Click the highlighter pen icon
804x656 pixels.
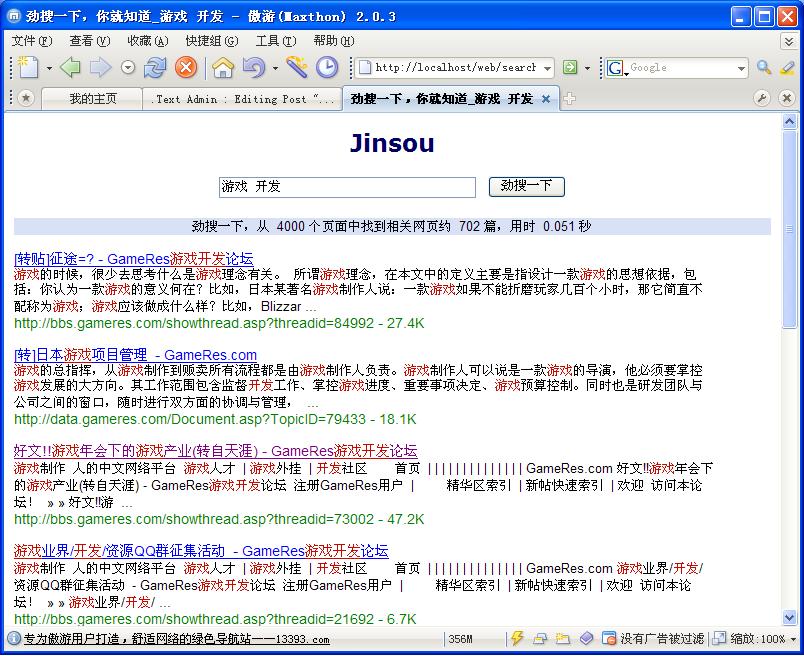787,67
